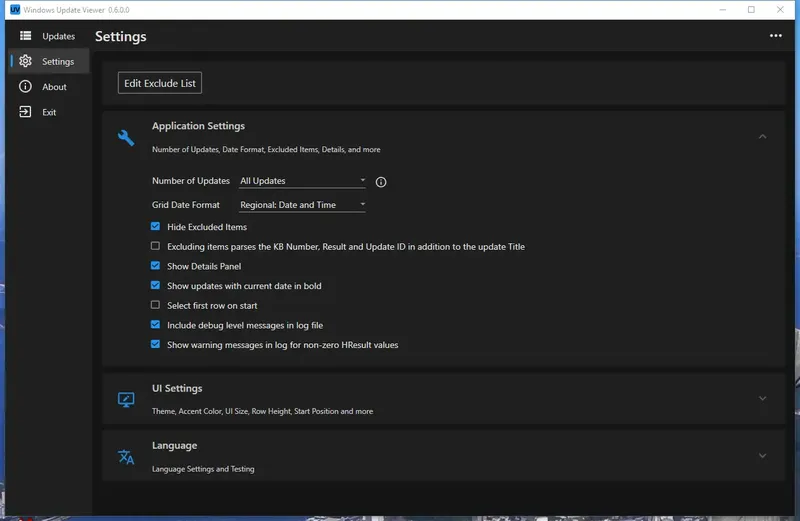Toggle Include debug level messages in log file
Viewport: 800px width, 521px height.
(155, 325)
